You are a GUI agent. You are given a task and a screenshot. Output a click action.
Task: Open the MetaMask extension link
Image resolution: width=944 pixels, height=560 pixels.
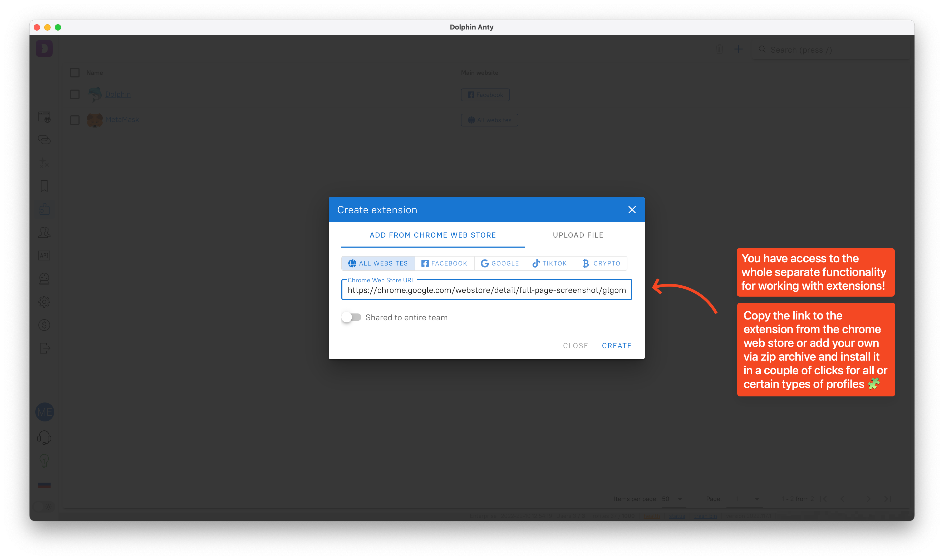click(122, 120)
